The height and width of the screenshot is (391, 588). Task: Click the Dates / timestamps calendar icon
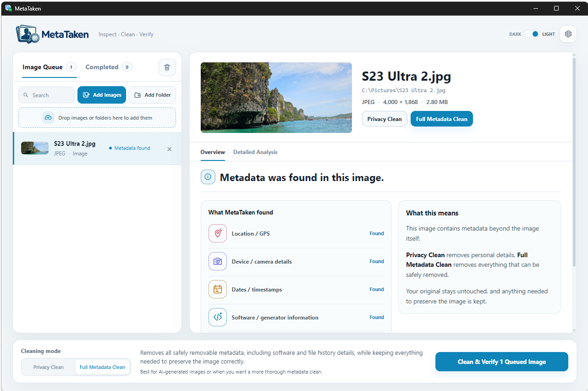[218, 289]
